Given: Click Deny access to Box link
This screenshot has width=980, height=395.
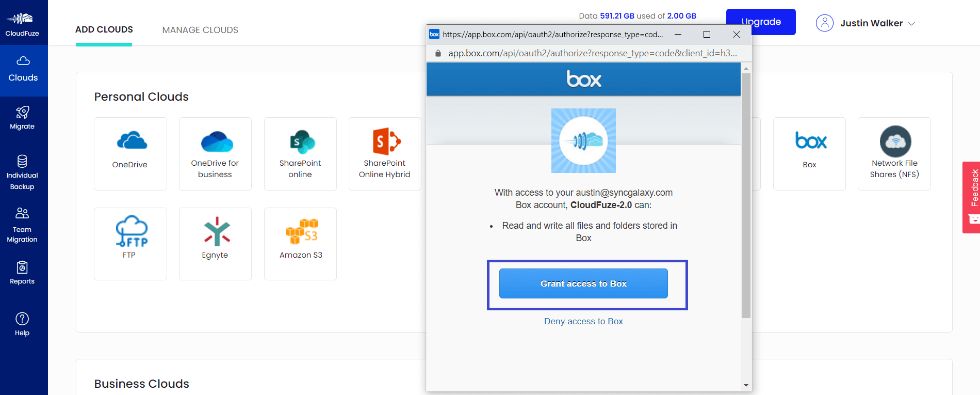Looking at the screenshot, I should (583, 321).
